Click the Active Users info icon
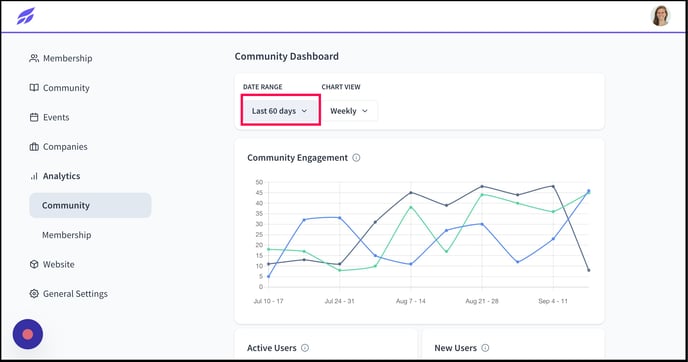The height and width of the screenshot is (362, 688). (x=305, y=348)
